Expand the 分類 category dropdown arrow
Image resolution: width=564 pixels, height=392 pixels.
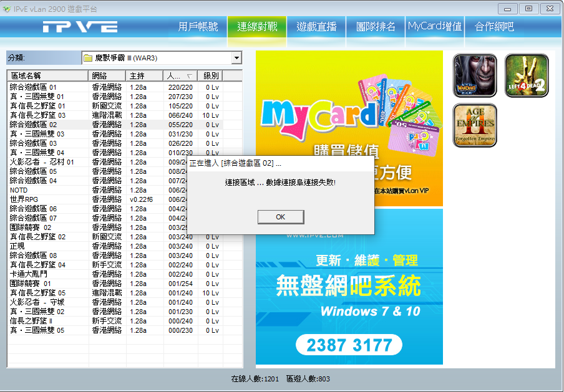point(236,58)
